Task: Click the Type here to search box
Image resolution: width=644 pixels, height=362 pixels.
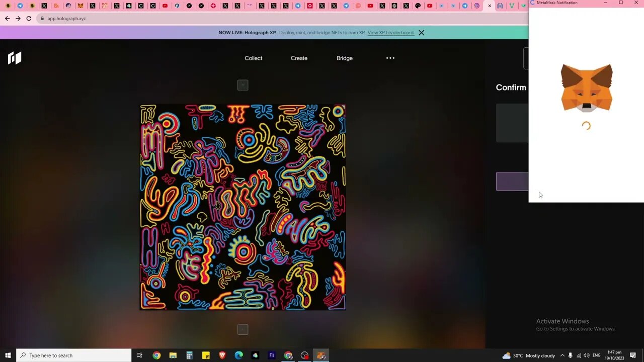Action: coord(74,355)
